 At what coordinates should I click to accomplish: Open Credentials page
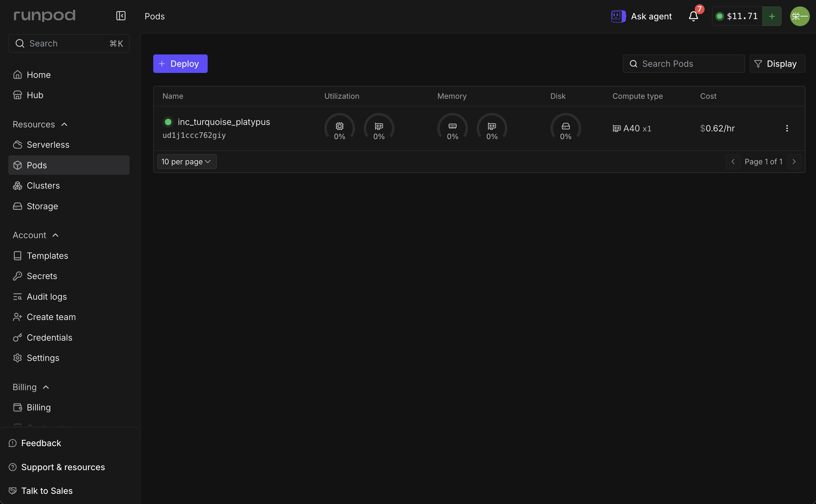click(69, 338)
